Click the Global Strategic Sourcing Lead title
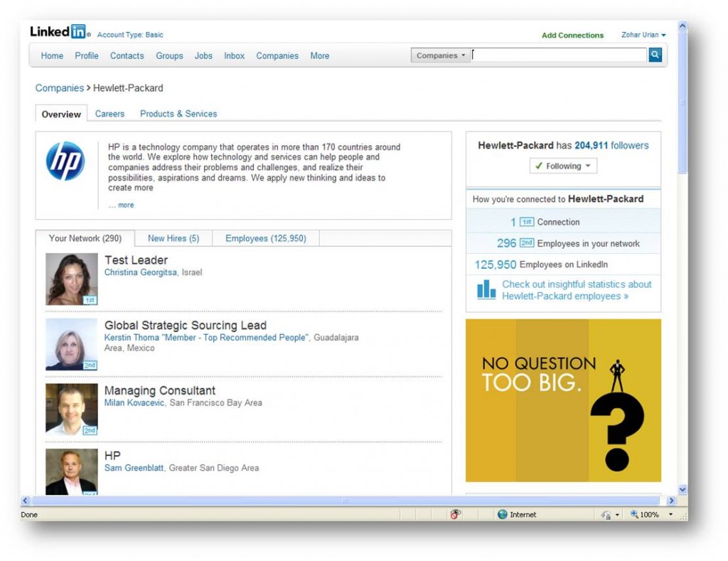This screenshot has width=728, height=561. [186, 325]
